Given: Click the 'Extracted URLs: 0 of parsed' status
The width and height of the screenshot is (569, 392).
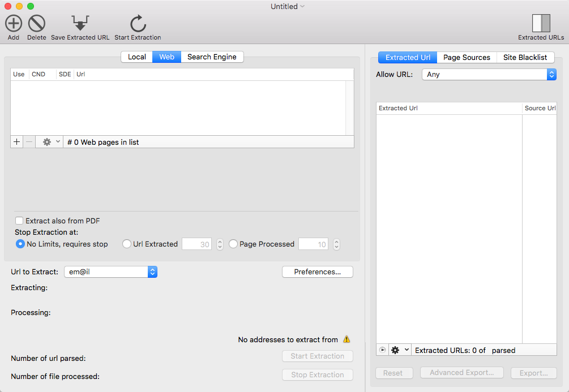Looking at the screenshot, I should click(465, 350).
